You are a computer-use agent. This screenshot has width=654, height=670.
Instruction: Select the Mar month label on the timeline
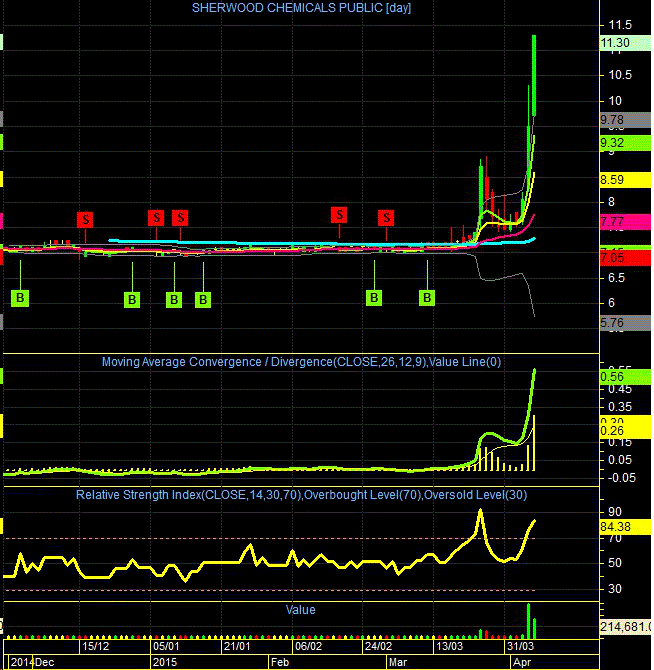point(398,662)
